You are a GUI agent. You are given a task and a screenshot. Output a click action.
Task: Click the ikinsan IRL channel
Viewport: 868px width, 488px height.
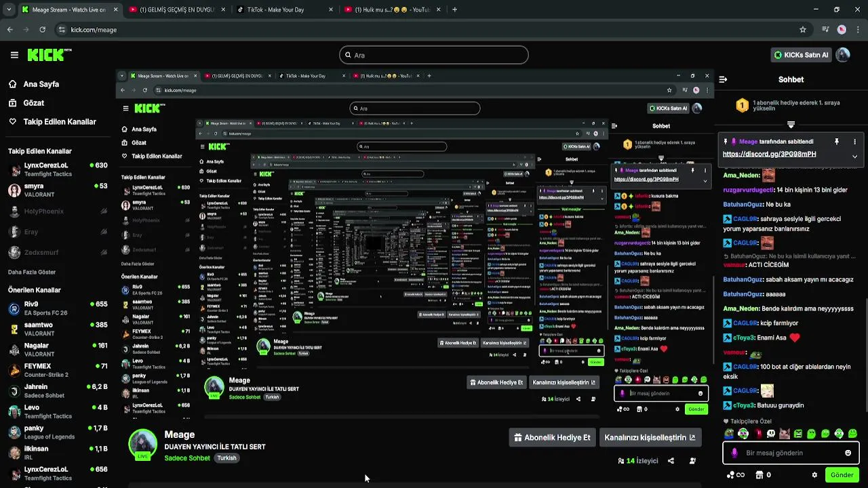pos(58,453)
